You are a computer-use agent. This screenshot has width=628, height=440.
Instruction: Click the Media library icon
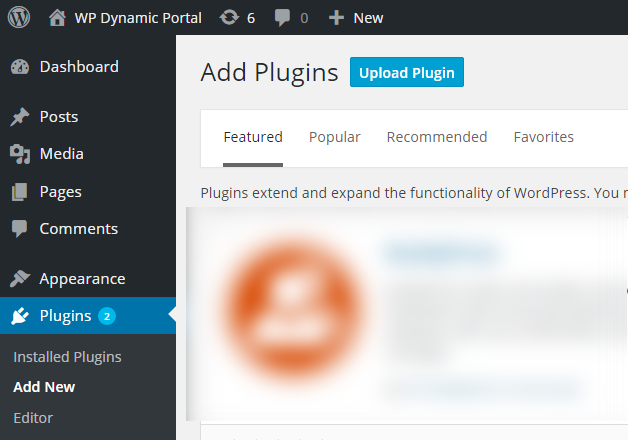pos(20,154)
